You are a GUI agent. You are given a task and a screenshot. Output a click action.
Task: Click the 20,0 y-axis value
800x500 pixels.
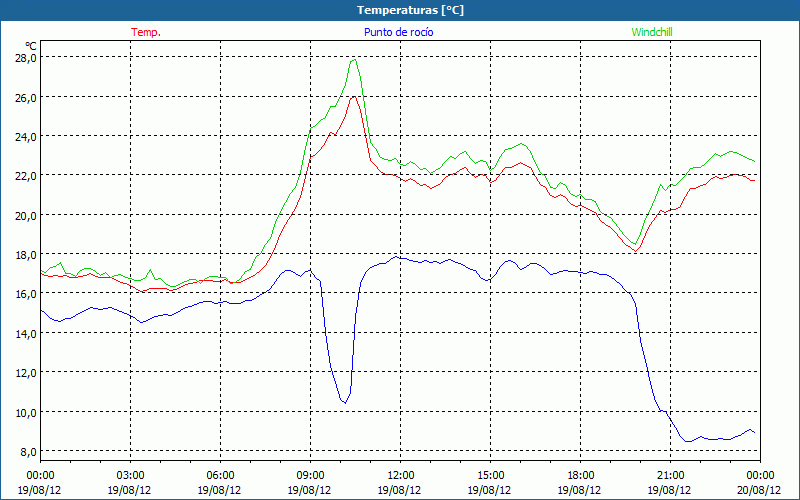[25, 215]
